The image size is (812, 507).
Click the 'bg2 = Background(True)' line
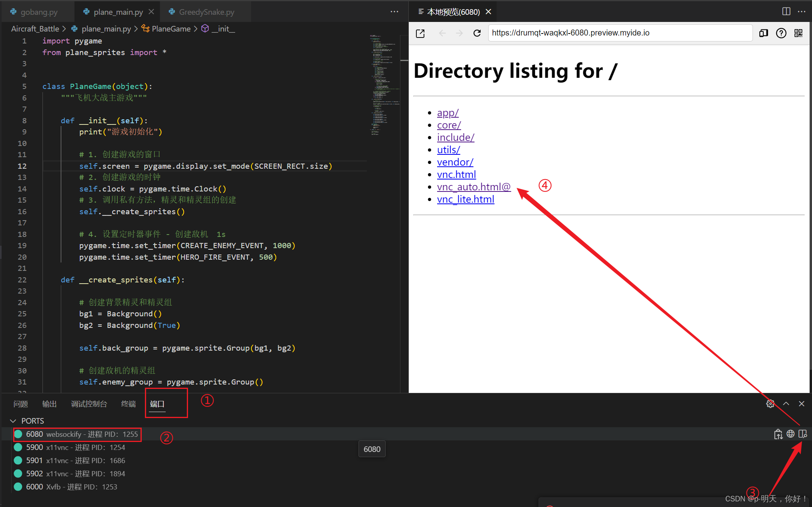(x=129, y=326)
